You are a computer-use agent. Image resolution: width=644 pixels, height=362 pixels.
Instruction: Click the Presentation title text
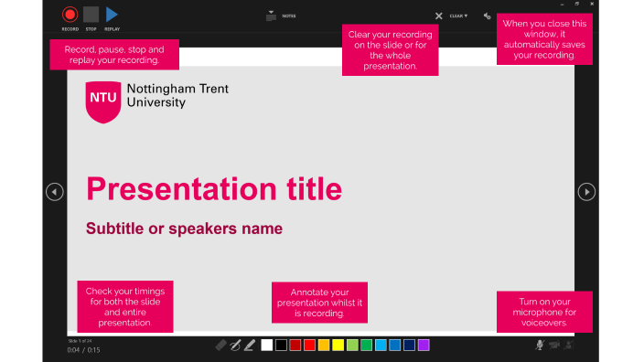[x=213, y=189]
